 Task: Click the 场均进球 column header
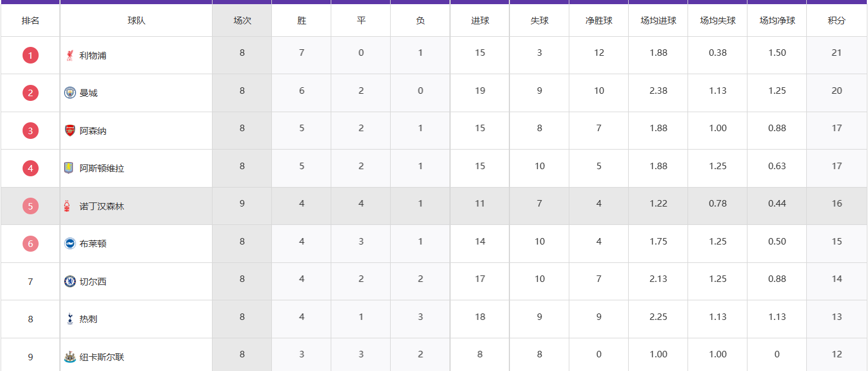point(658,21)
